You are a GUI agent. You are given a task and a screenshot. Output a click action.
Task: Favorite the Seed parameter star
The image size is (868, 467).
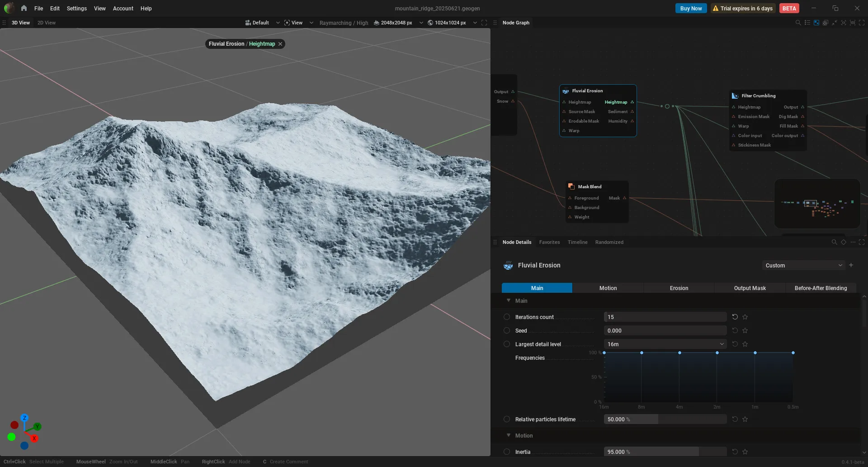(x=745, y=330)
